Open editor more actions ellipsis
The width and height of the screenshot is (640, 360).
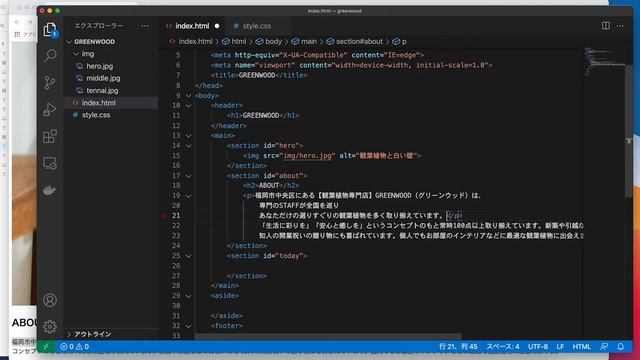point(620,26)
